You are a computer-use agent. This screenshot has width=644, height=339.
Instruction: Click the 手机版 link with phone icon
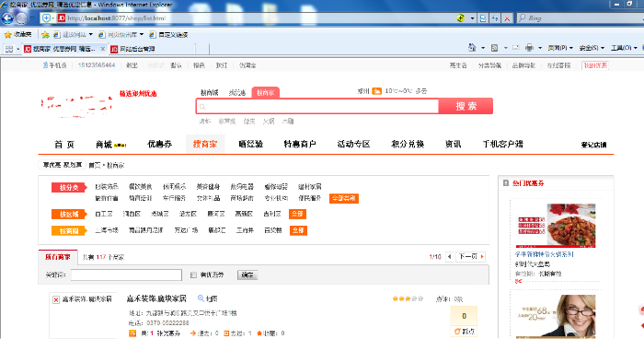click(54, 65)
